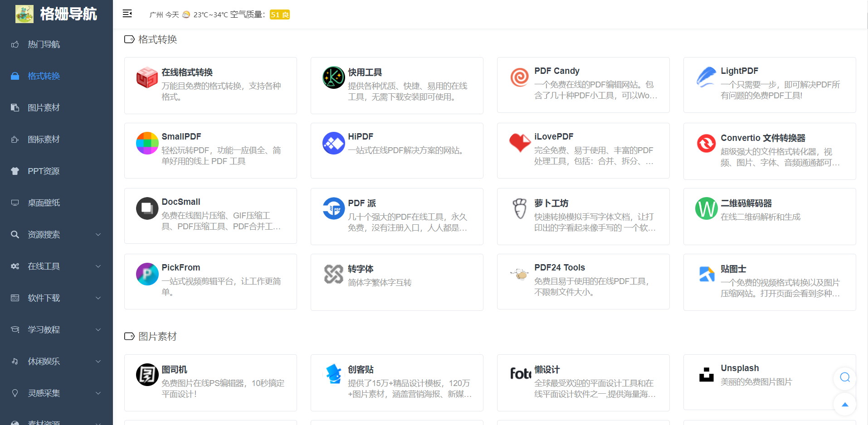Viewport: 868px width, 425px height.
Task: Click the HiPDF description text
Action: click(407, 150)
